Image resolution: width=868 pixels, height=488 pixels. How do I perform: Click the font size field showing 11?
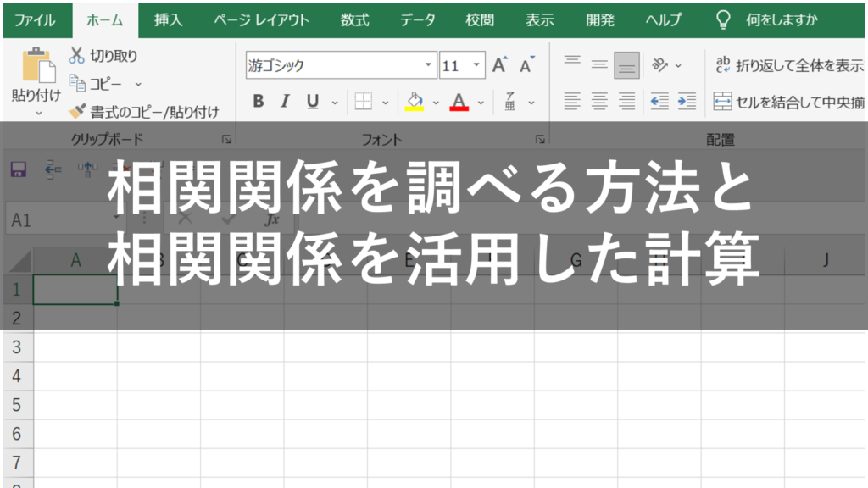coord(455,65)
